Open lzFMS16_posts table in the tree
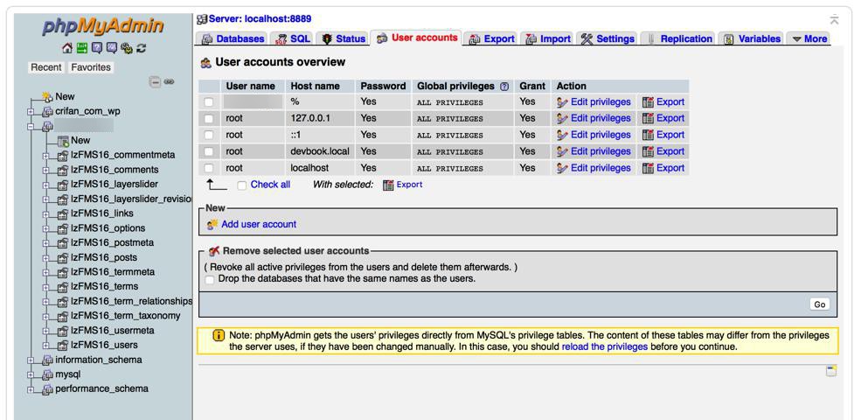Image resolution: width=868 pixels, height=420 pixels. pyautogui.click(x=103, y=257)
